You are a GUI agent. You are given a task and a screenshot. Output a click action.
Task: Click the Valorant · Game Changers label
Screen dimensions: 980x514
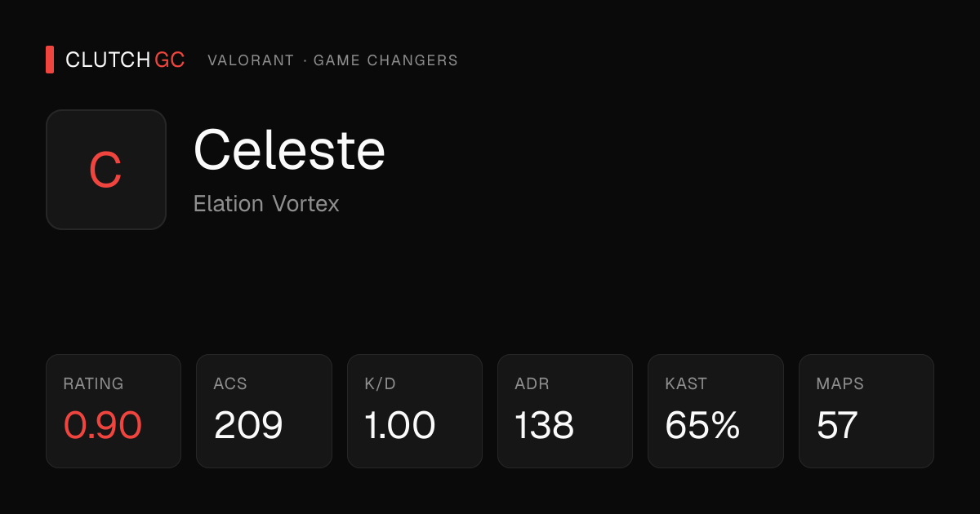tap(332, 60)
